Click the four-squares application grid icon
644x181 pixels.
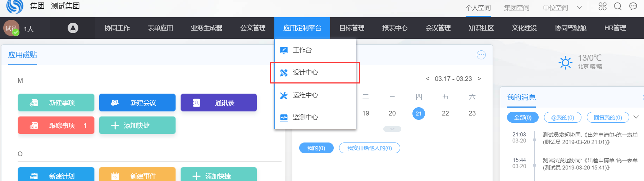coord(602,6)
